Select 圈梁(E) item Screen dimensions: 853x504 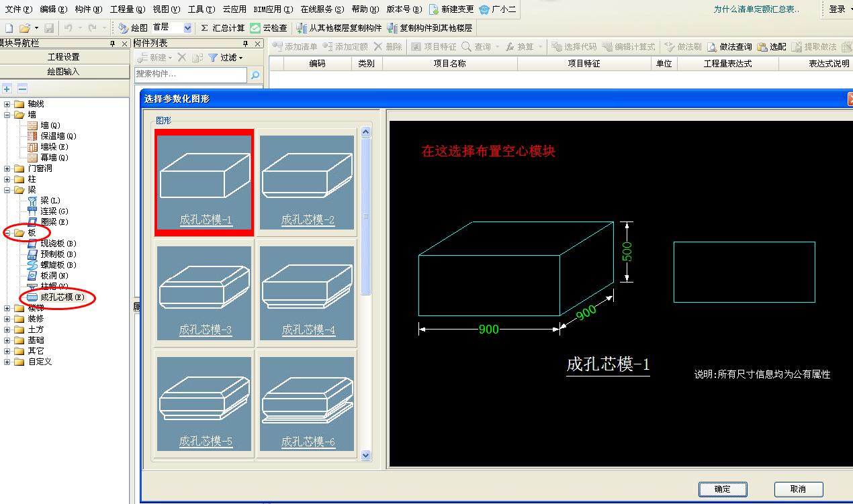(x=48, y=222)
